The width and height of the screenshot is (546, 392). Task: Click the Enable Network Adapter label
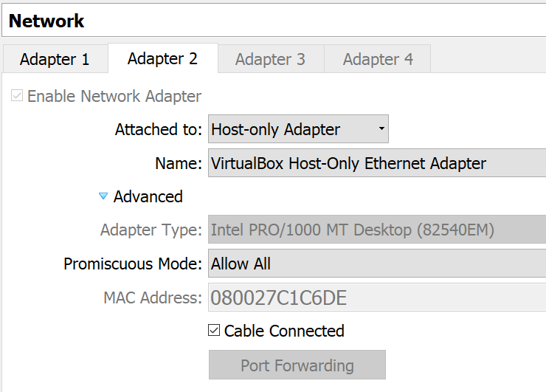coord(114,96)
